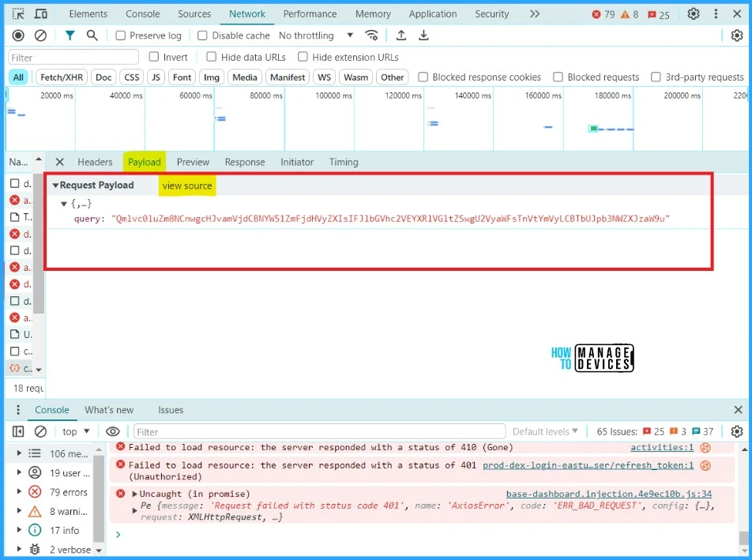Filter requests by Fetch/XHR type
Image resolution: width=752 pixels, height=560 pixels.
point(62,77)
